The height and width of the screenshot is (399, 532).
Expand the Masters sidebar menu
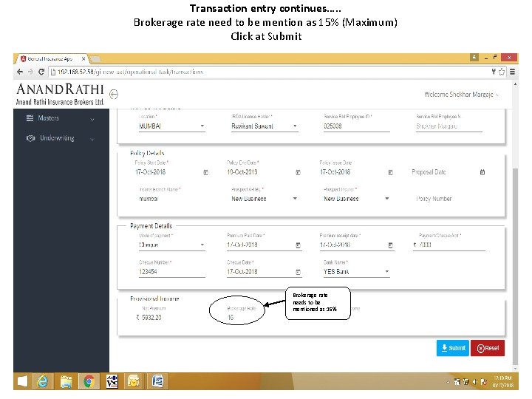click(60, 118)
